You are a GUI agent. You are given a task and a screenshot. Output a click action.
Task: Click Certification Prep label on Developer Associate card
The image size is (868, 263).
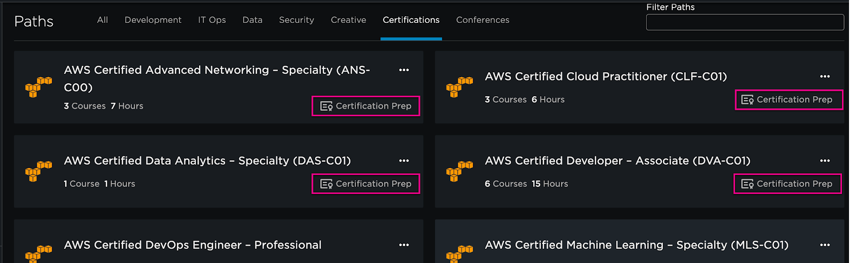point(794,184)
